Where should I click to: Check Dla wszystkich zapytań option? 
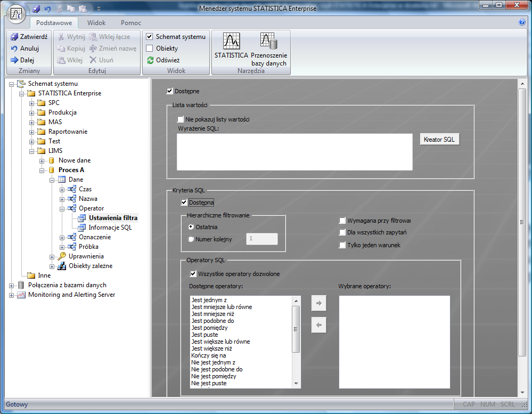point(342,232)
